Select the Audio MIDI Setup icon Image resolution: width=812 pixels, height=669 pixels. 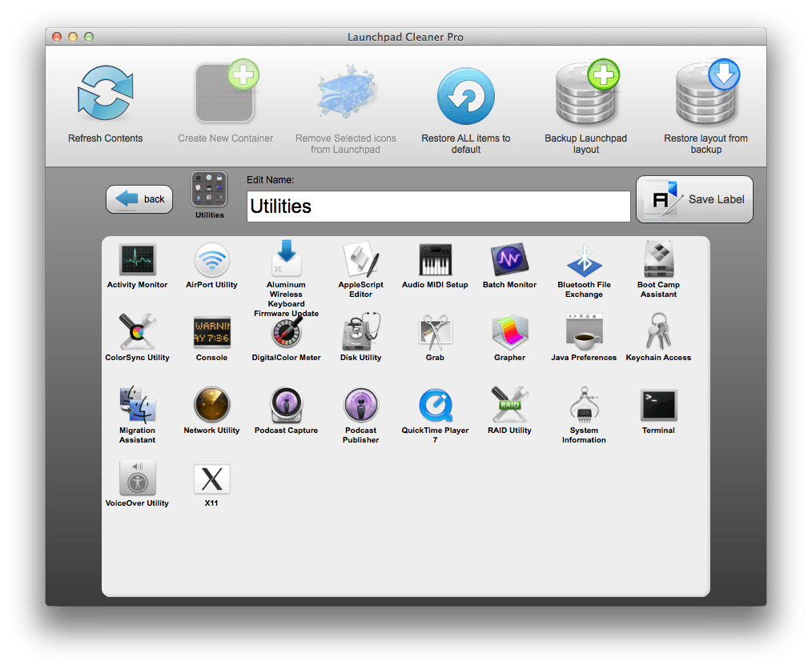[x=435, y=259]
